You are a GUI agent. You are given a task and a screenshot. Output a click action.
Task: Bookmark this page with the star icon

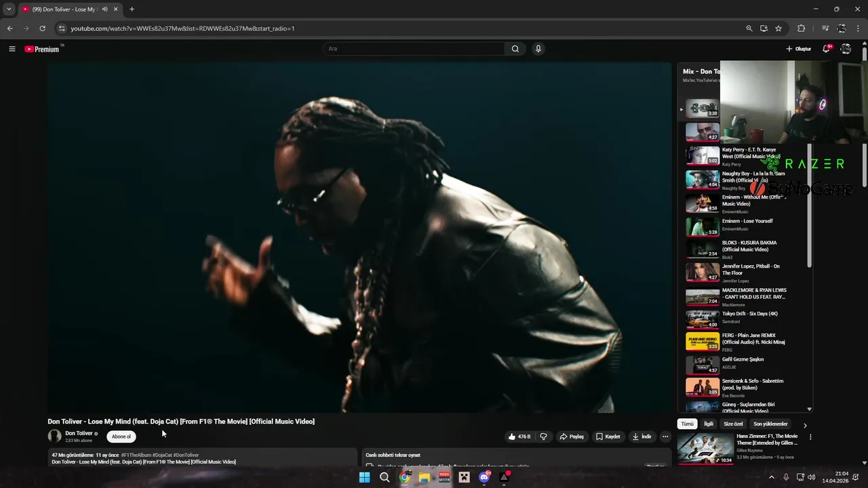point(778,28)
